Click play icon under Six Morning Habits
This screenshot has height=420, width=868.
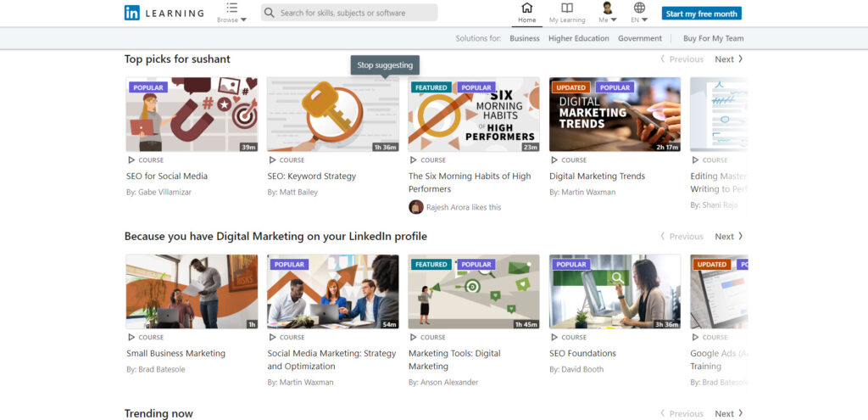click(414, 160)
